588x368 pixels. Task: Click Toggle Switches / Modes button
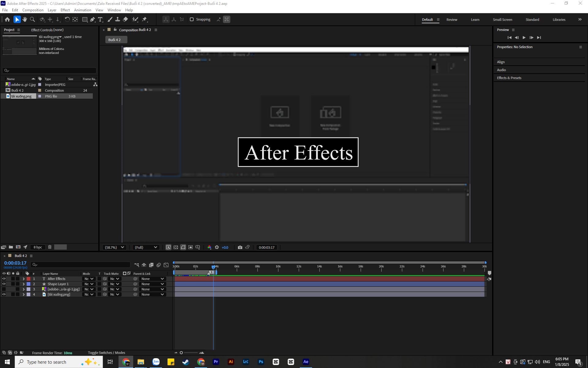point(106,353)
